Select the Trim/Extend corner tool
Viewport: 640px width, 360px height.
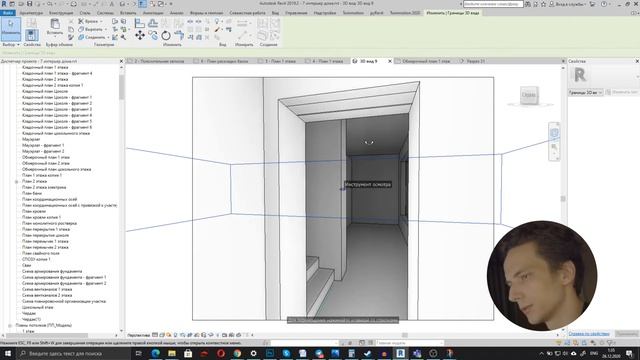179,36
